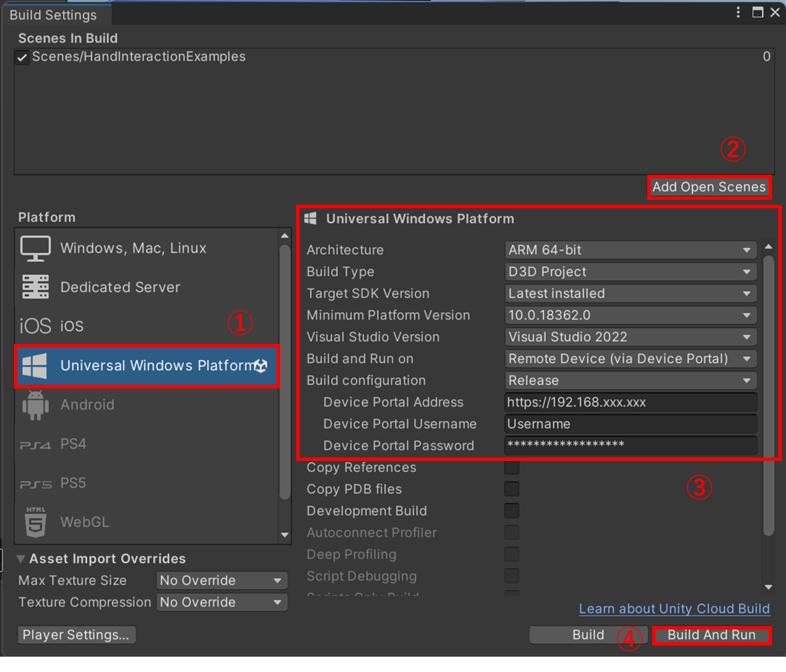Viewport: 786px width, 672px height.
Task: Click the Unity active-platform icon on UWP row
Action: (261, 366)
